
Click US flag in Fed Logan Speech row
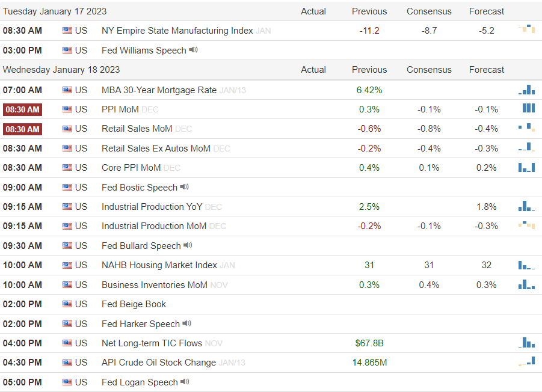pos(67,382)
